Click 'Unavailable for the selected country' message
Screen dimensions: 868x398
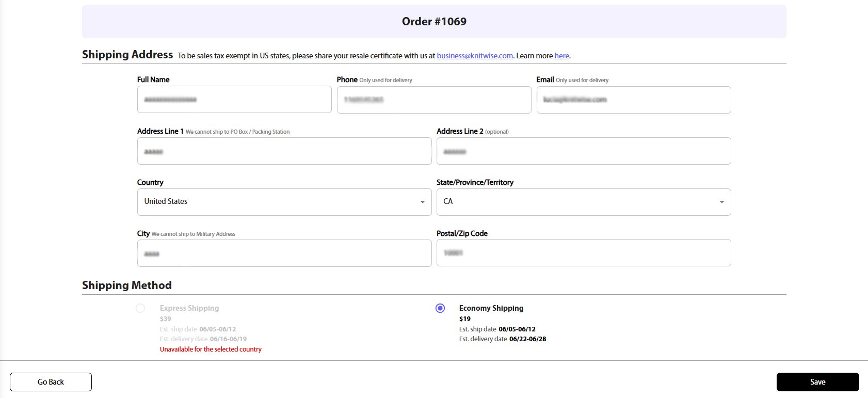[211, 349]
